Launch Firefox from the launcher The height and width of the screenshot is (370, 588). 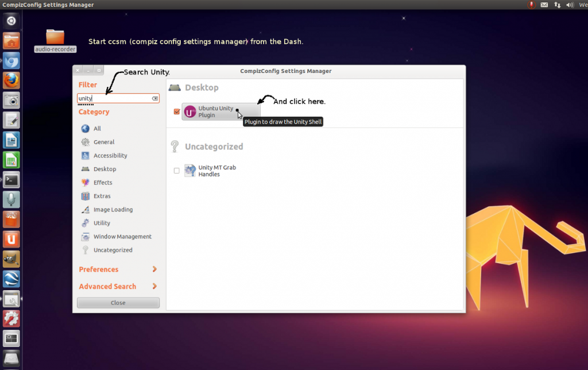click(11, 80)
